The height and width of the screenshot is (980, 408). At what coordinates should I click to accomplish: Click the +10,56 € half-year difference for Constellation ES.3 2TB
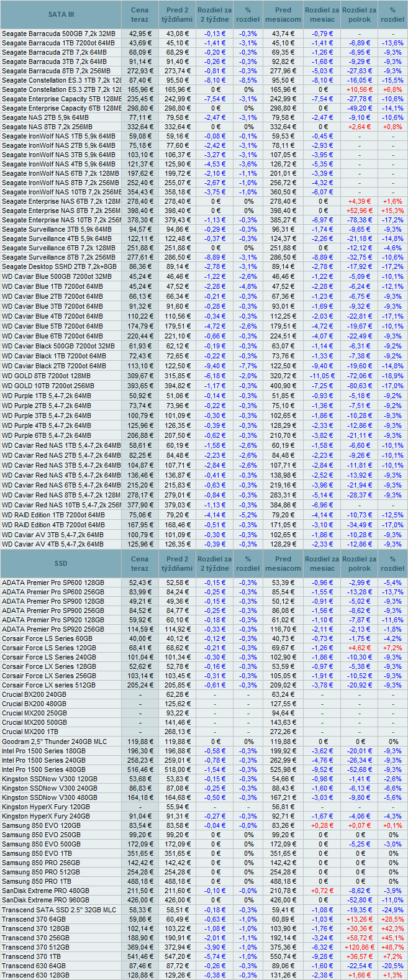(359, 89)
